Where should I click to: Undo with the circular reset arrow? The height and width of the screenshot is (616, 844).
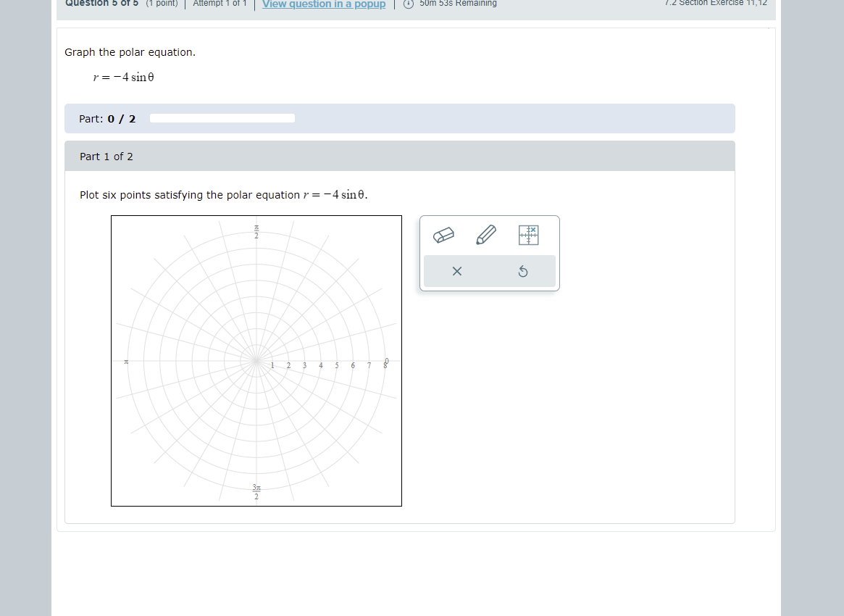522,271
